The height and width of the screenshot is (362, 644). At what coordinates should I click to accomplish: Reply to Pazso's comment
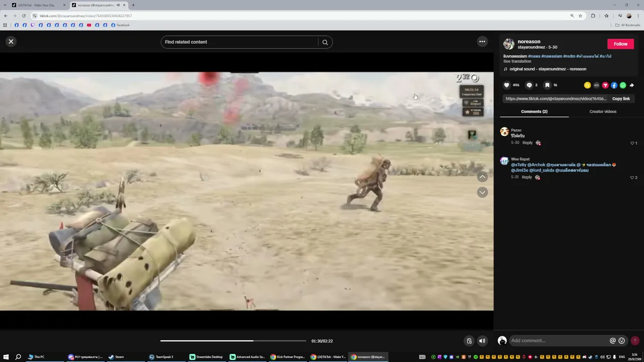pyautogui.click(x=527, y=143)
